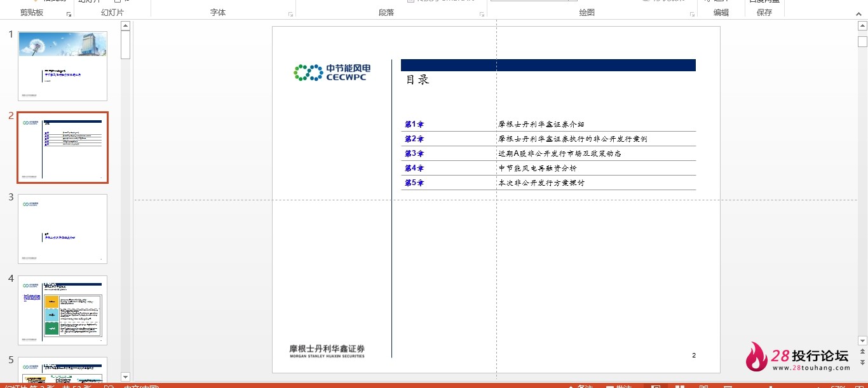Click the 绘图 ribbon group label
The height and width of the screenshot is (388, 868).
click(x=587, y=13)
